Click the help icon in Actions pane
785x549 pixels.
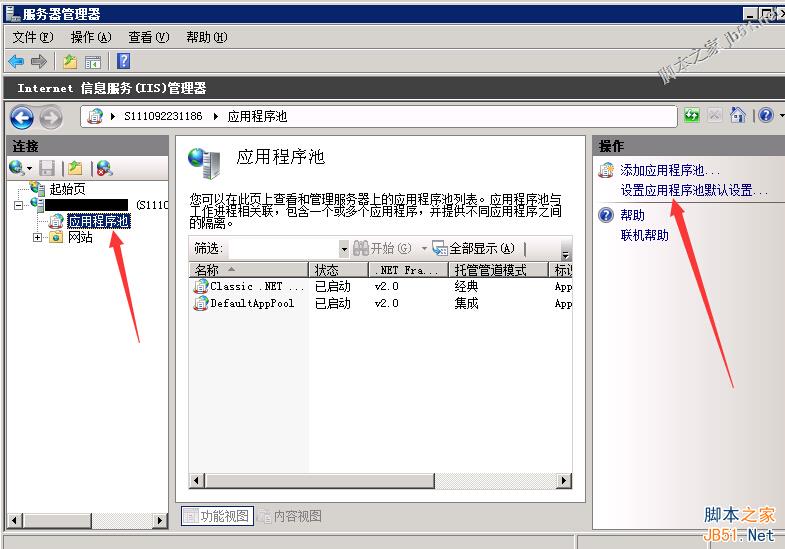(606, 215)
